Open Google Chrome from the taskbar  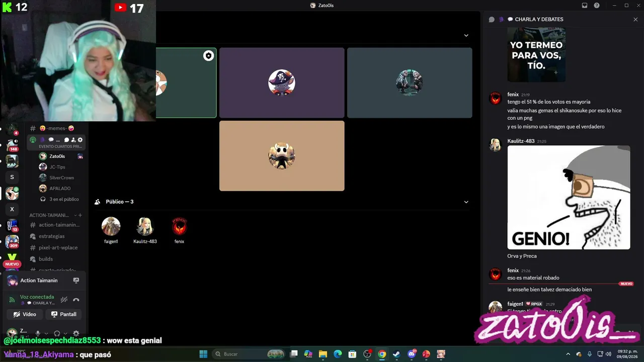pos(382,354)
